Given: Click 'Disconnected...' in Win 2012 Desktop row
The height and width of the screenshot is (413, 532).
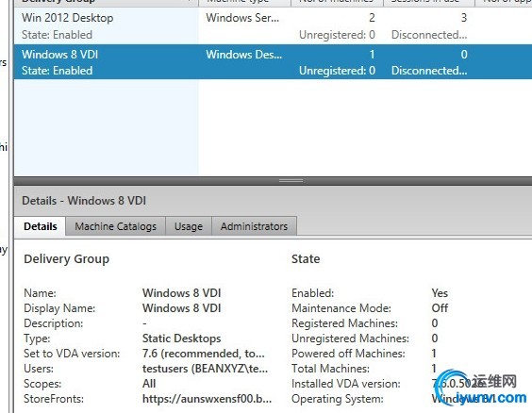Looking at the screenshot, I should click(429, 35).
